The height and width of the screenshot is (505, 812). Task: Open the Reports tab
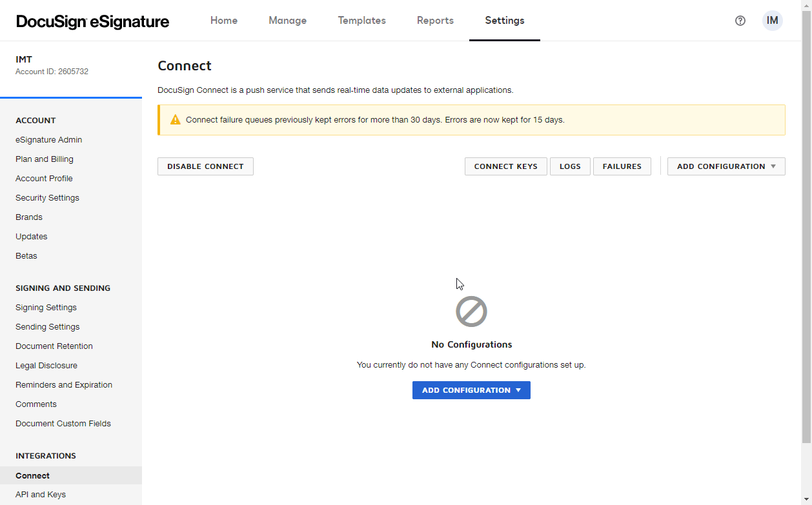pyautogui.click(x=435, y=21)
